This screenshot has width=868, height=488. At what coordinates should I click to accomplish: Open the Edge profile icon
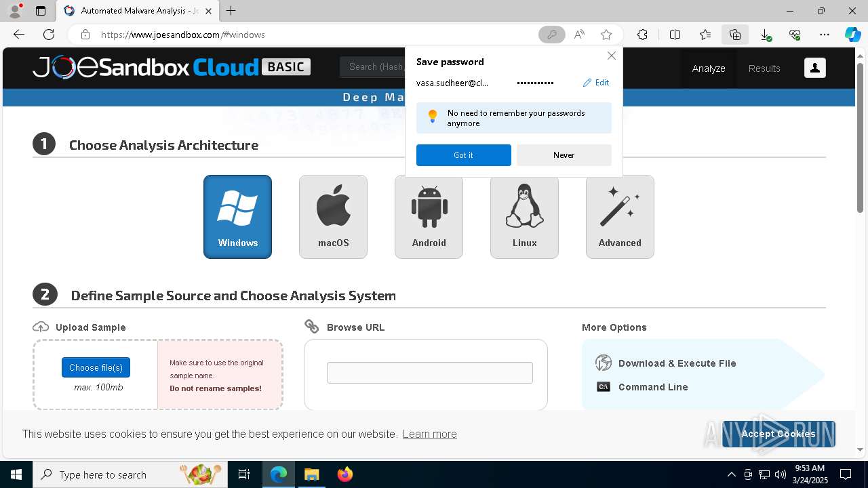tap(15, 11)
